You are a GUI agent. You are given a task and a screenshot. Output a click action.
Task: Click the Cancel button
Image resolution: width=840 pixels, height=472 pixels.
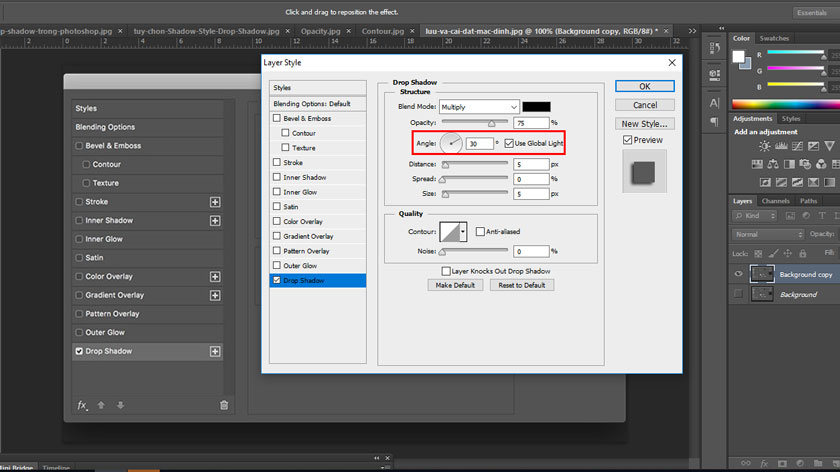point(644,105)
